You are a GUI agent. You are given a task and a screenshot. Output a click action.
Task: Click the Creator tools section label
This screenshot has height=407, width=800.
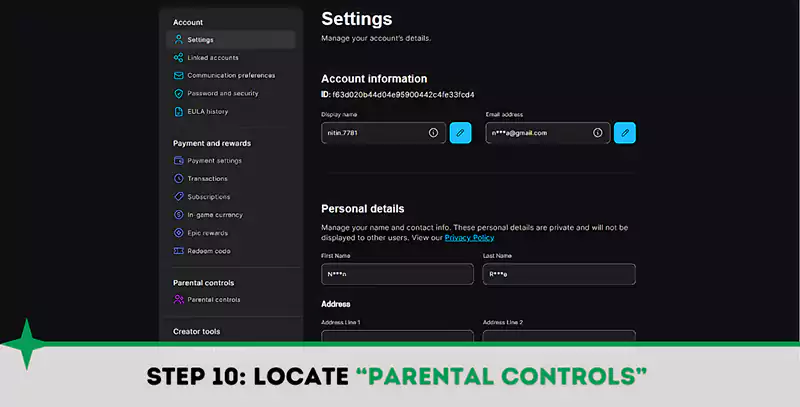click(x=196, y=332)
